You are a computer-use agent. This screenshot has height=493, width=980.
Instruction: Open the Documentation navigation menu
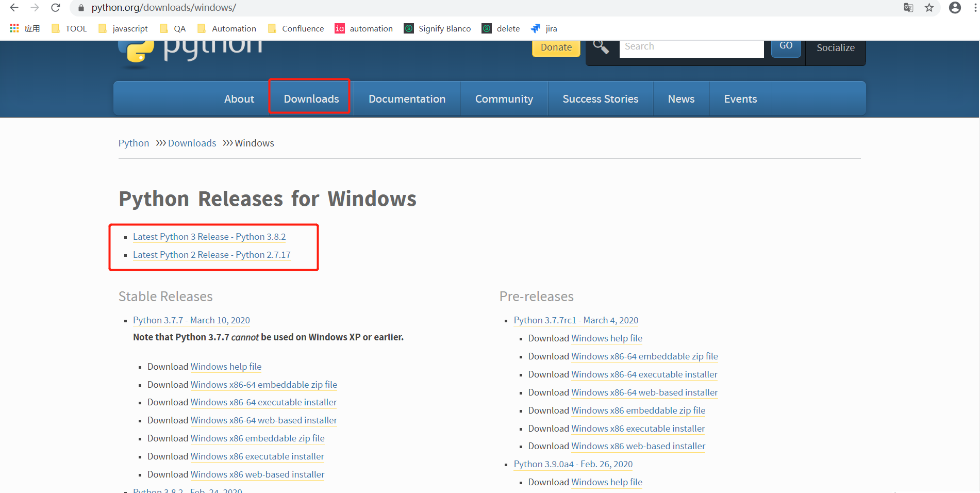[407, 98]
